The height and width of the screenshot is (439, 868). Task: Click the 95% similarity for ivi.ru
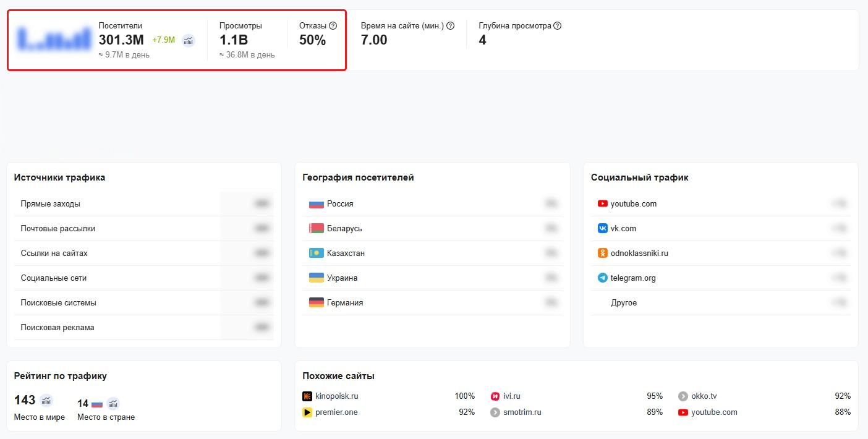pyautogui.click(x=655, y=396)
